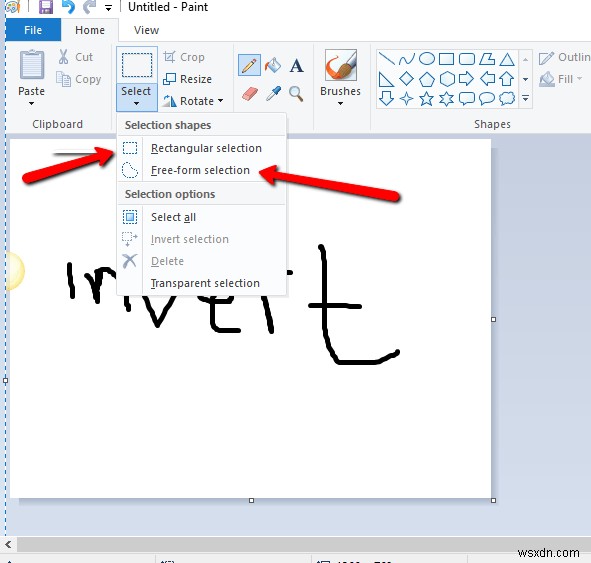Screen dimensions: 591x563
Task: Click the Undo arrow in title bar
Action: [68, 7]
